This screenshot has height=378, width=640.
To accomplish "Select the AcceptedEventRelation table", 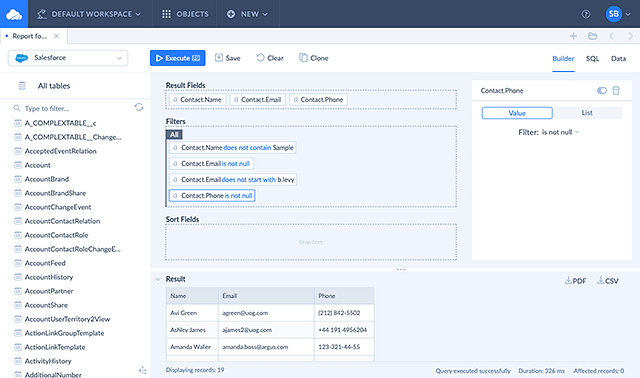I will (60, 151).
